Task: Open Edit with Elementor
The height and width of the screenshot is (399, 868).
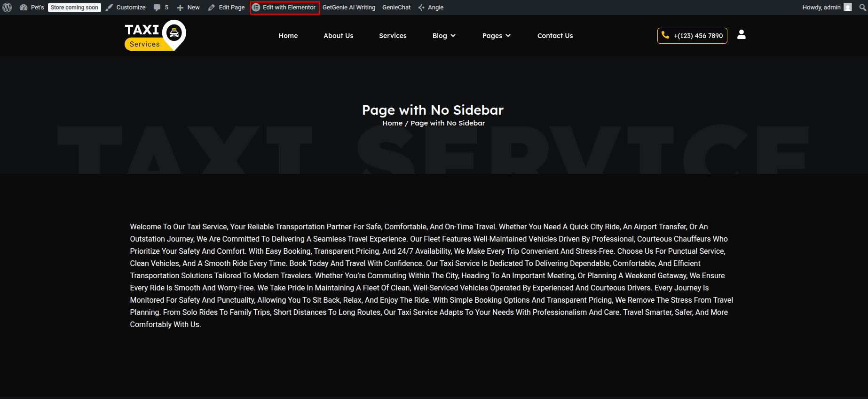Action: click(284, 8)
